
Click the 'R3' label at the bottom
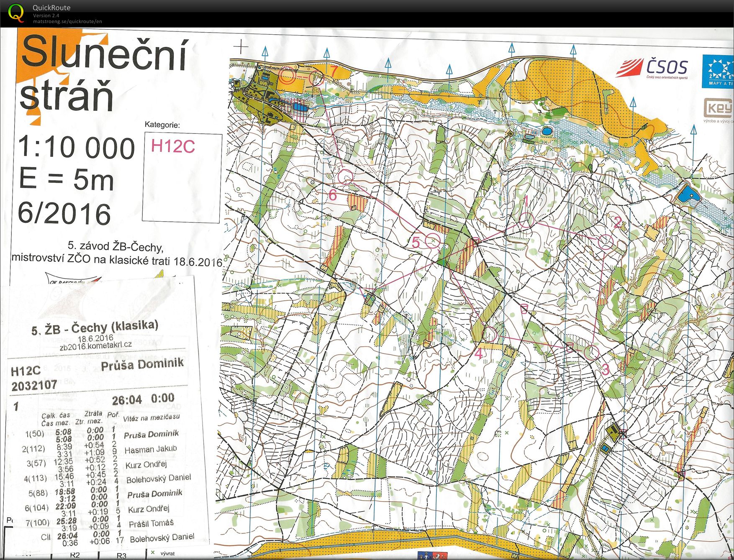pos(121,556)
